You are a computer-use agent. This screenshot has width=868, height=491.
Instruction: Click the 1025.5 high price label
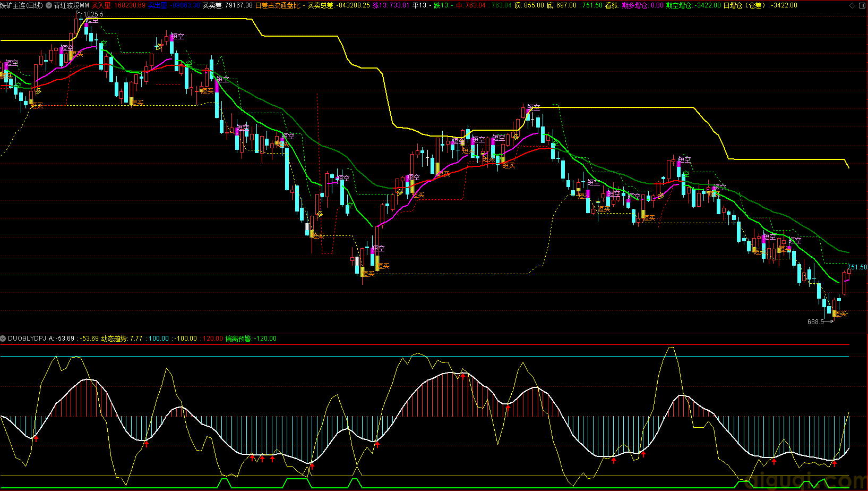pyautogui.click(x=93, y=14)
